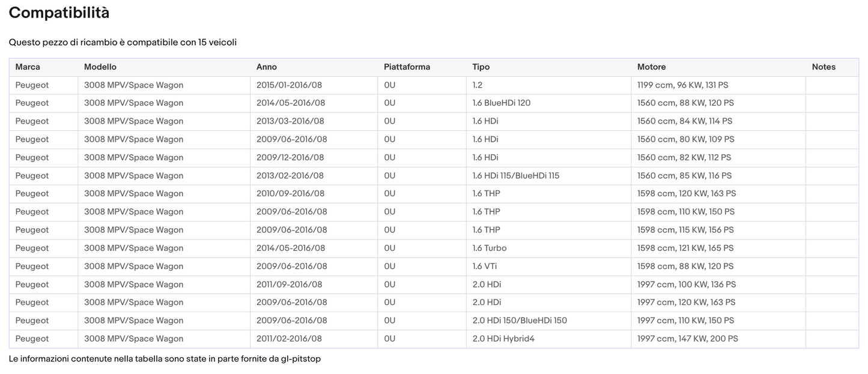Click the gl-pitstop information footnote

(165, 359)
